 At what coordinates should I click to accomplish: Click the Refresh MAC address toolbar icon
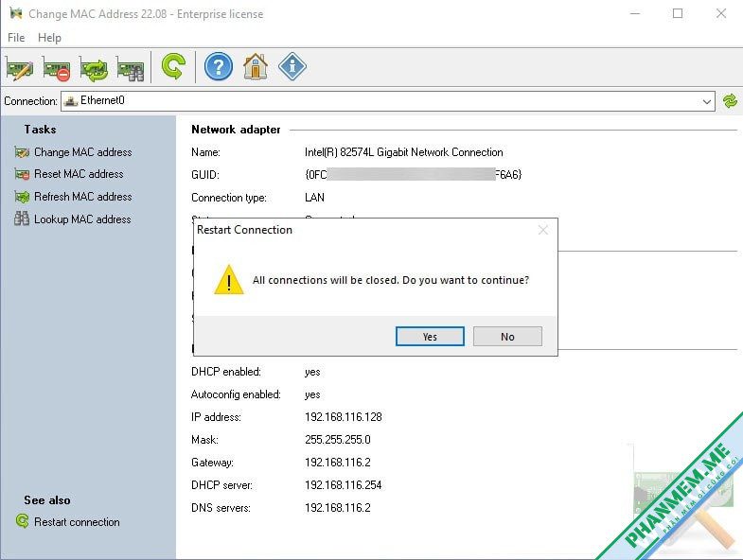click(94, 67)
